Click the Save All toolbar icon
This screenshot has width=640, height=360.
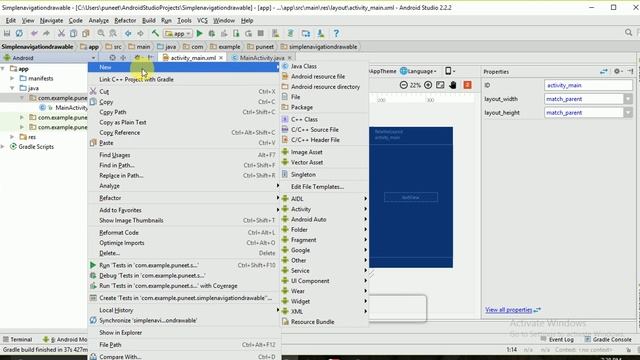(x=7, y=33)
